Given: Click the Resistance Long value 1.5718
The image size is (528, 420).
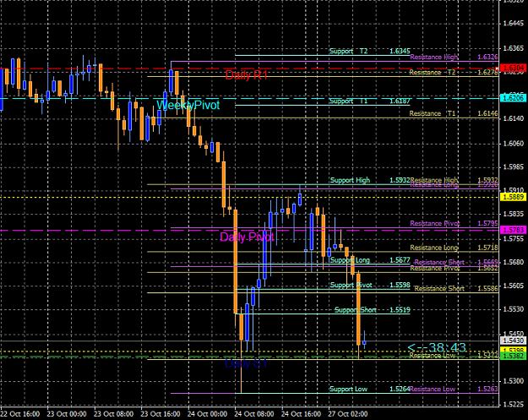Looking at the screenshot, I should click(487, 248).
